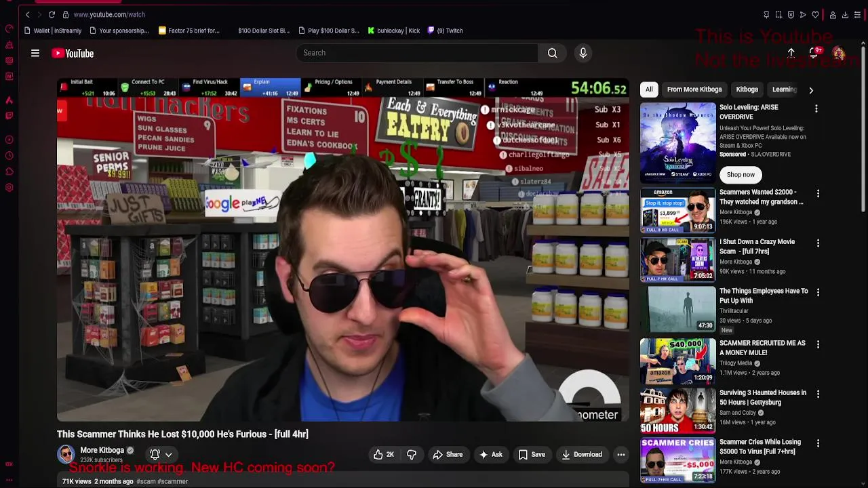
Task: Open the (9) Twitch bookmark
Action: 445,30
